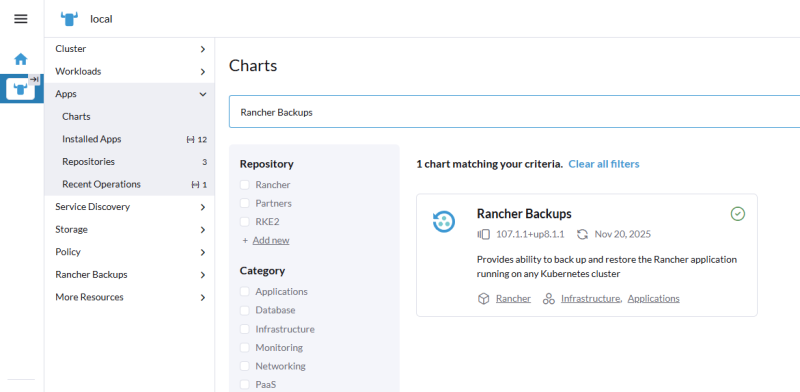The width and height of the screenshot is (800, 392).
Task: Click the plus icon before Add new
Action: (245, 240)
